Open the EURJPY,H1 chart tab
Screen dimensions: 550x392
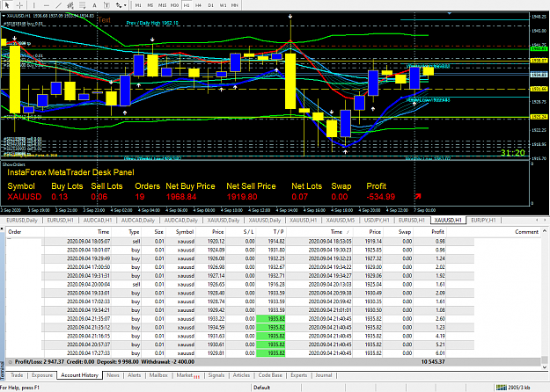pyautogui.click(x=483, y=220)
